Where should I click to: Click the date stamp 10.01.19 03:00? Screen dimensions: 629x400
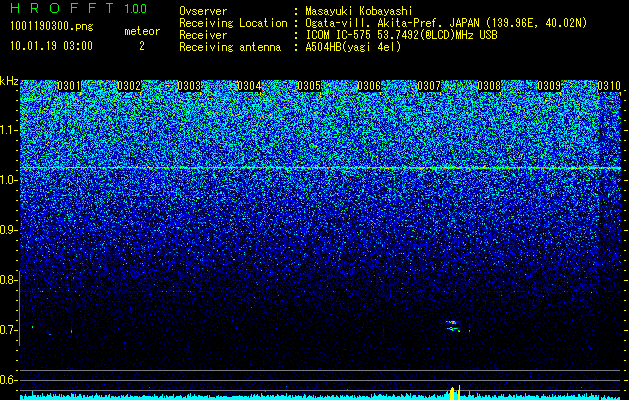coord(51,46)
